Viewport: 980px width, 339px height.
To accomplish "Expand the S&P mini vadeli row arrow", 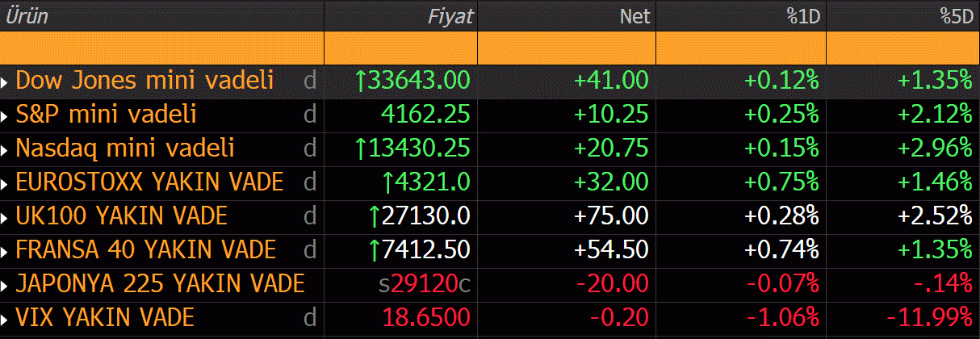I will click(x=6, y=115).
